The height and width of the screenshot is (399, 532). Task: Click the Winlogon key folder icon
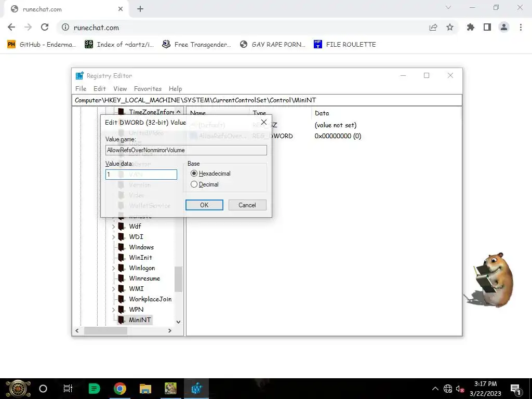(122, 268)
